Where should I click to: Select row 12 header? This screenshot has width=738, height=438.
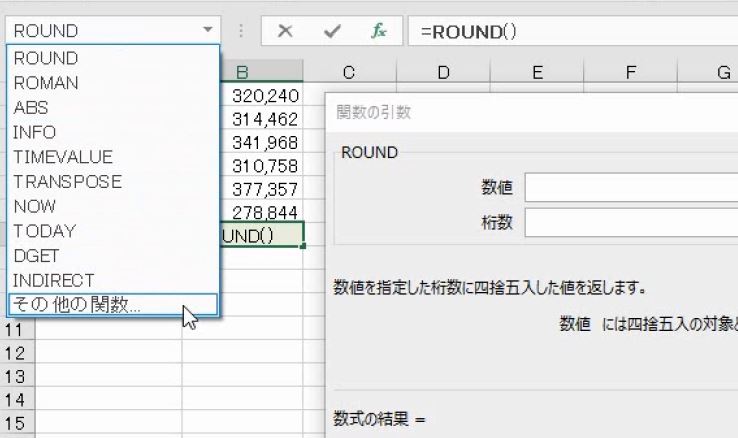click(x=17, y=353)
